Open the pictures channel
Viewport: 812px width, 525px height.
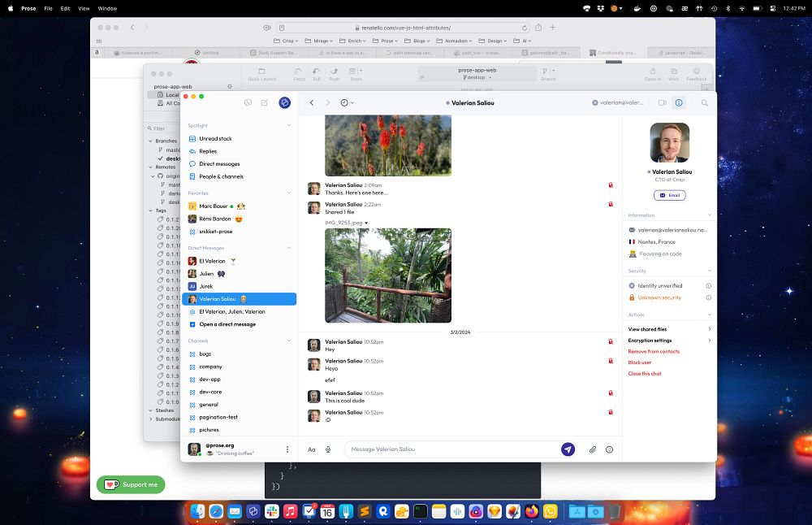[239, 430]
